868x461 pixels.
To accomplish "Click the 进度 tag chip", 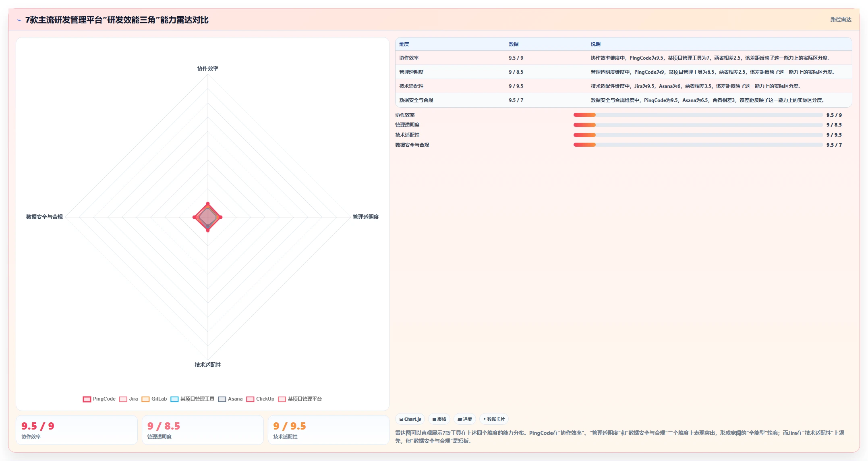I will (x=465, y=419).
